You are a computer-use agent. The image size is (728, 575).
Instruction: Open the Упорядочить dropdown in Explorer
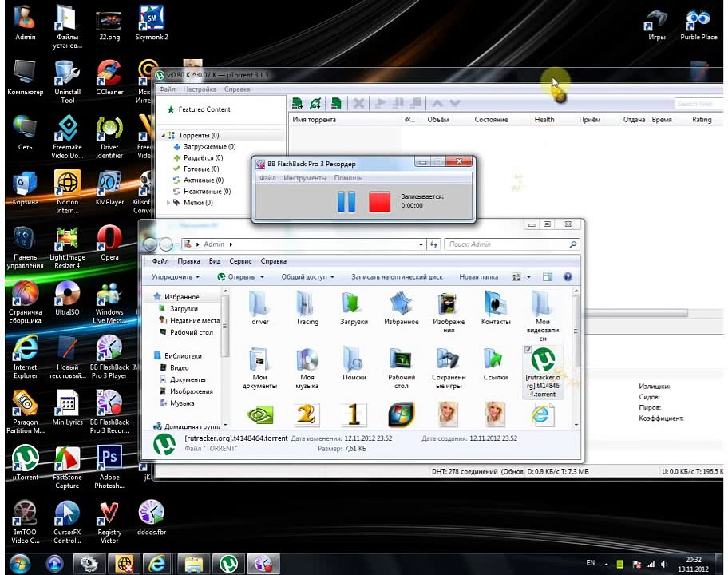[176, 277]
